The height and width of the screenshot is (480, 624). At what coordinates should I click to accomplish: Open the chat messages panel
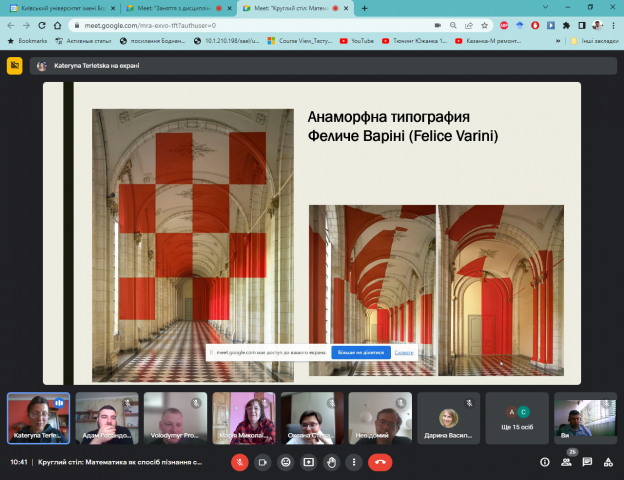pyautogui.click(x=589, y=462)
